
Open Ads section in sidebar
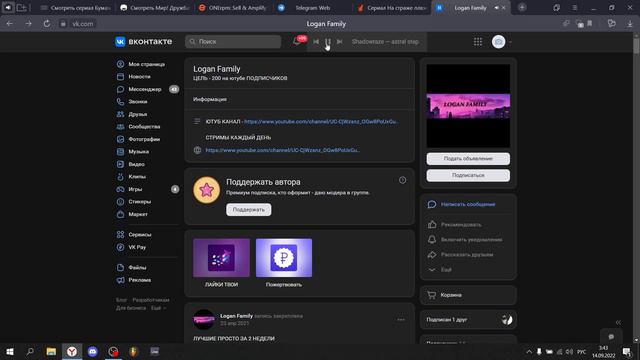(134, 280)
